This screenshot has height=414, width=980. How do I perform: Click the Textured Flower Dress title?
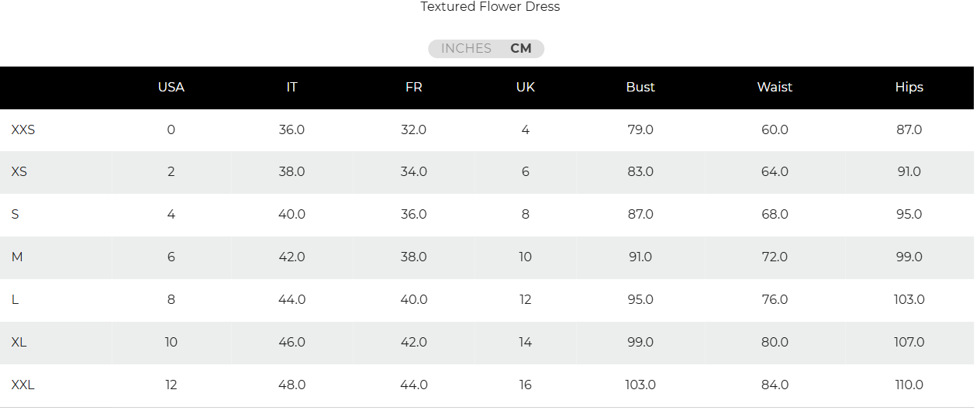point(490,7)
